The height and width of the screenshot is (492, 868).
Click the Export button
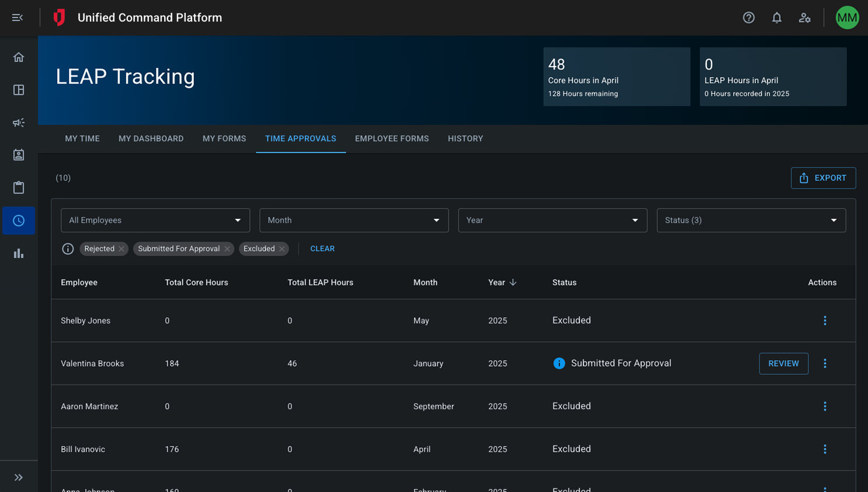point(823,178)
